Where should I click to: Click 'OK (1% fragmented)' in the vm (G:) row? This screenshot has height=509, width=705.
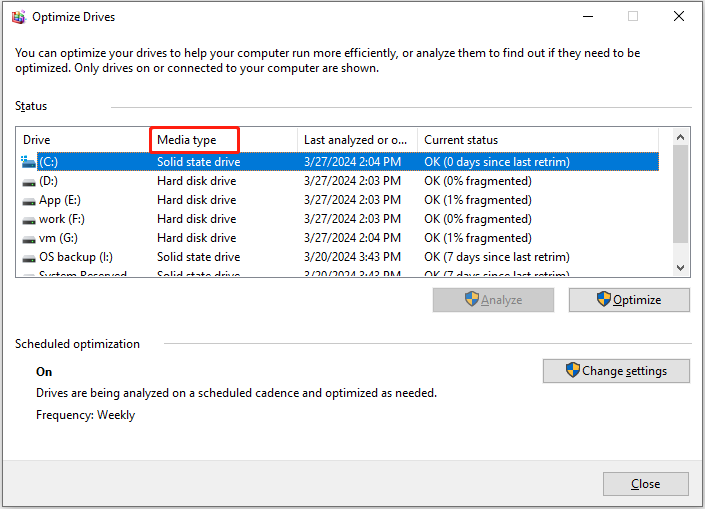[x=478, y=238]
